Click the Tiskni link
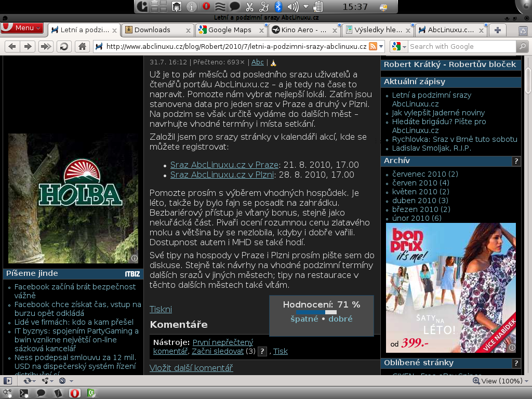The width and height of the screenshot is (532, 399). pos(161,309)
